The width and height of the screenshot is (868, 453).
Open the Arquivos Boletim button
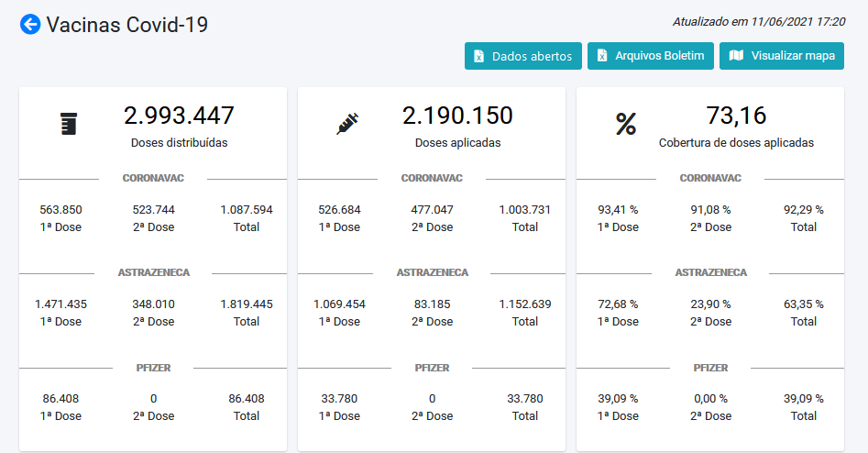tap(650, 56)
